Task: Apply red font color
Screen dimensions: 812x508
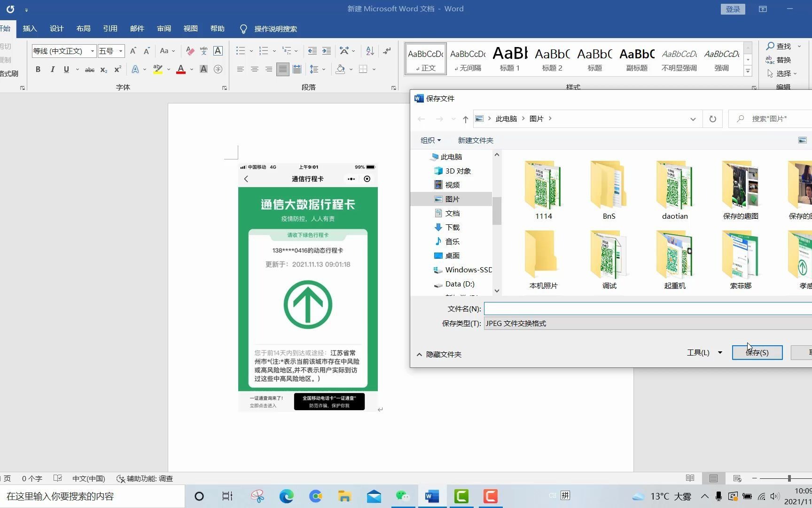Action: (181, 69)
